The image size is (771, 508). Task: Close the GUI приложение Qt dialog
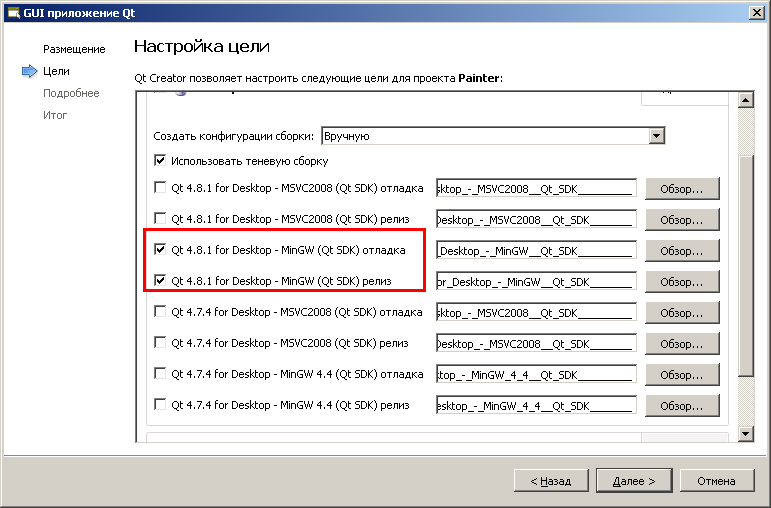tap(756, 13)
